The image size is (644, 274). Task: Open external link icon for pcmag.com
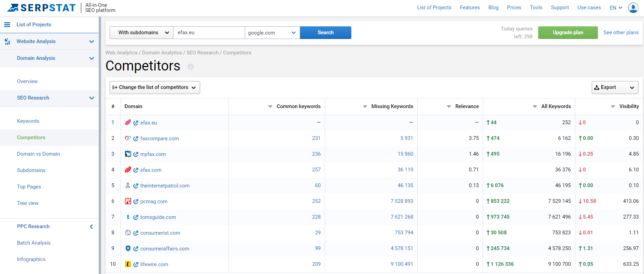coord(136,201)
